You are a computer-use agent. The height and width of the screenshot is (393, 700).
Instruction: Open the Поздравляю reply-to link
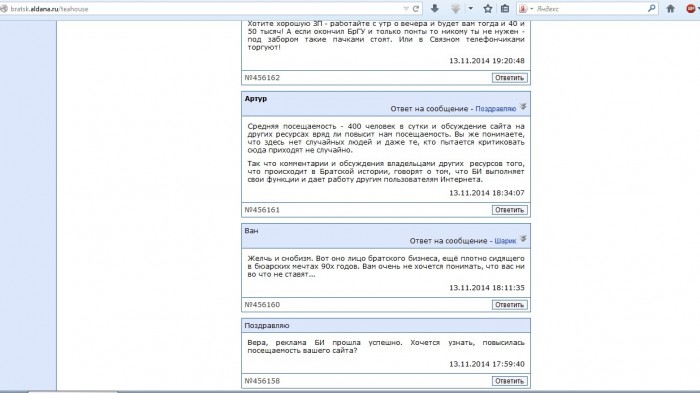[496, 109]
